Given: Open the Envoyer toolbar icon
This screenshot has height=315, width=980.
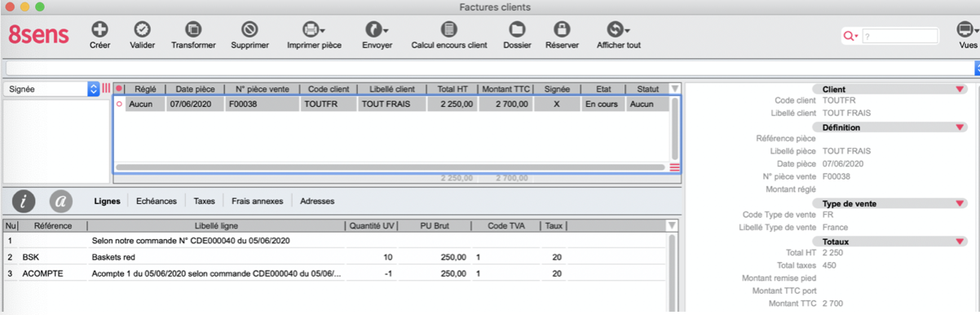Looking at the screenshot, I should point(377,29).
